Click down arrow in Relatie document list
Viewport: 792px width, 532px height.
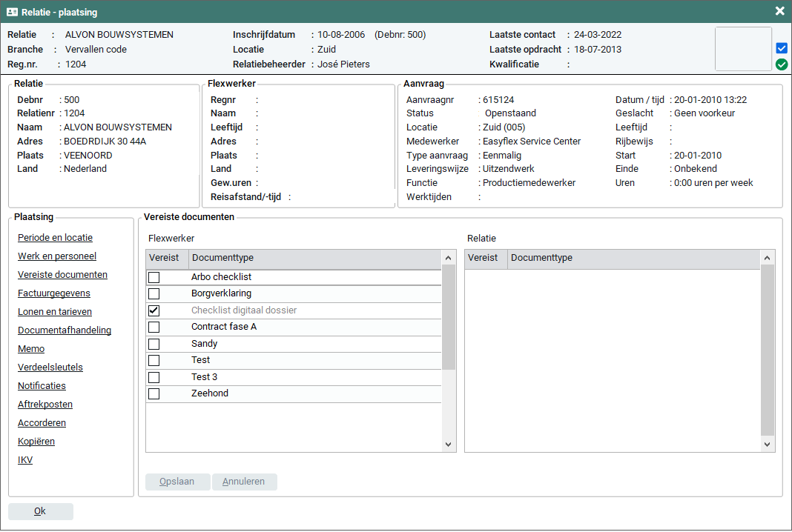pyautogui.click(x=768, y=444)
